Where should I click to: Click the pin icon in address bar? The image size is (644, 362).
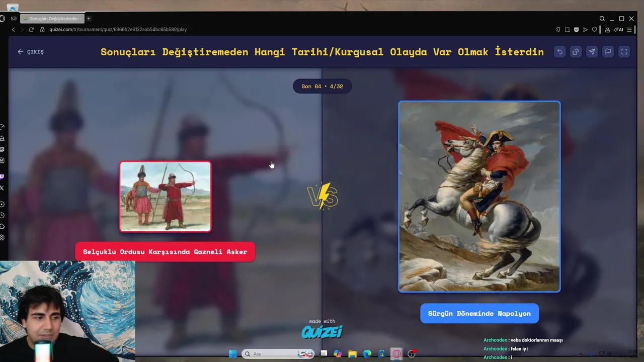(558, 30)
